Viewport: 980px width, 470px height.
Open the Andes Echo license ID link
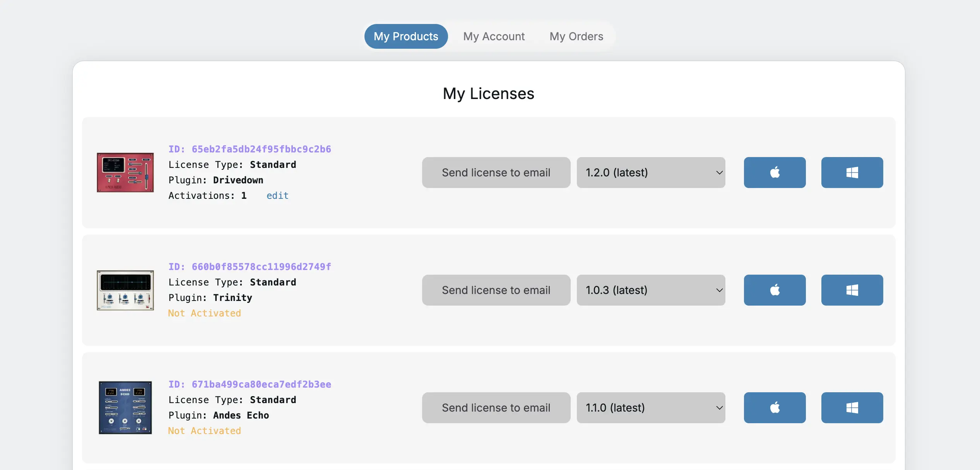coord(250,384)
